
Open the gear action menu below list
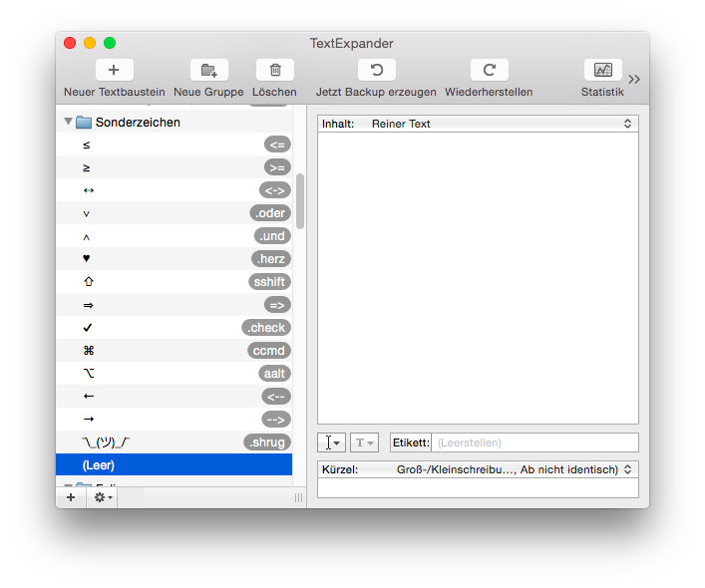coord(103,497)
